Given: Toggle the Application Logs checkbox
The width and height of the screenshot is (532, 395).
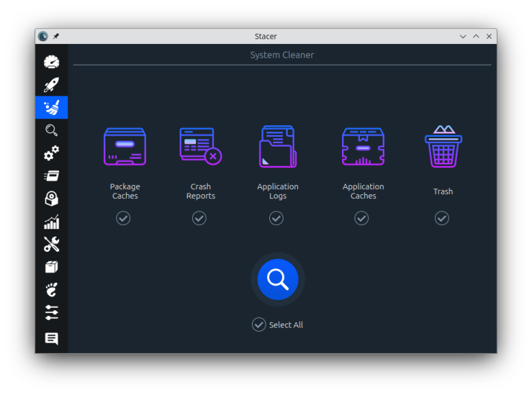Looking at the screenshot, I should pos(277,218).
